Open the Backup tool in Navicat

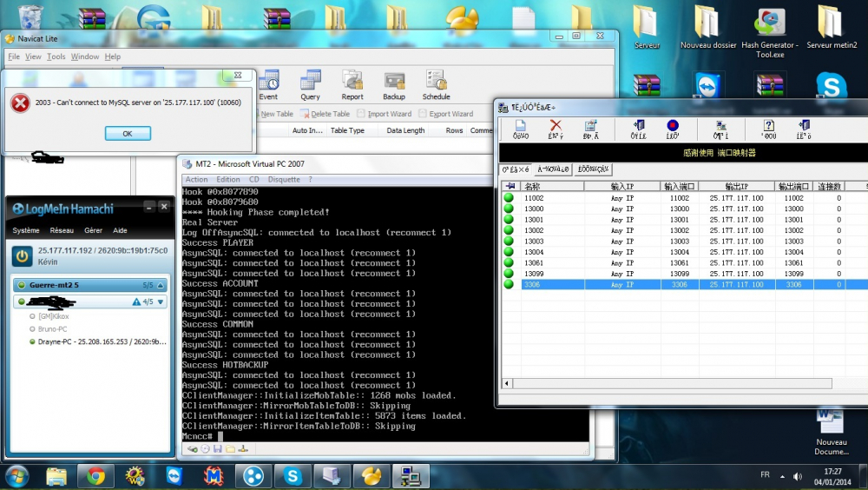tap(394, 86)
